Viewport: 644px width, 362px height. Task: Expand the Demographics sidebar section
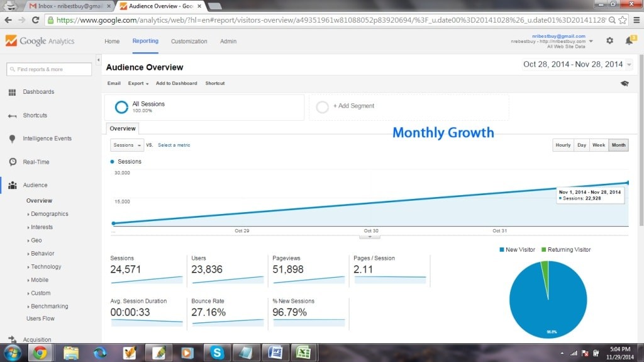tap(49, 214)
